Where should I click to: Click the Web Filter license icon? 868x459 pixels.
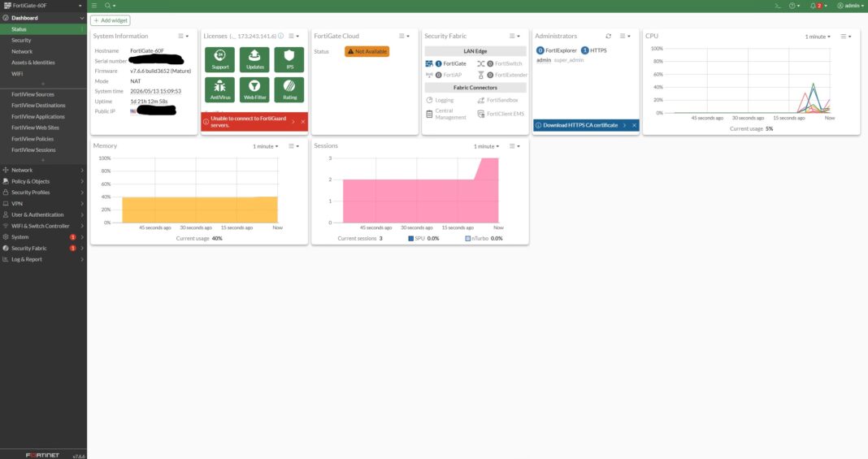(254, 89)
